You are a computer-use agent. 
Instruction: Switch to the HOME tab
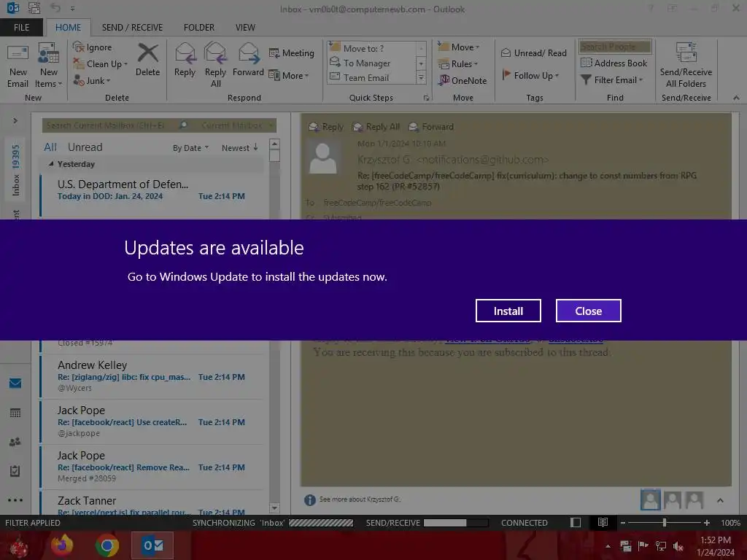pos(68,28)
